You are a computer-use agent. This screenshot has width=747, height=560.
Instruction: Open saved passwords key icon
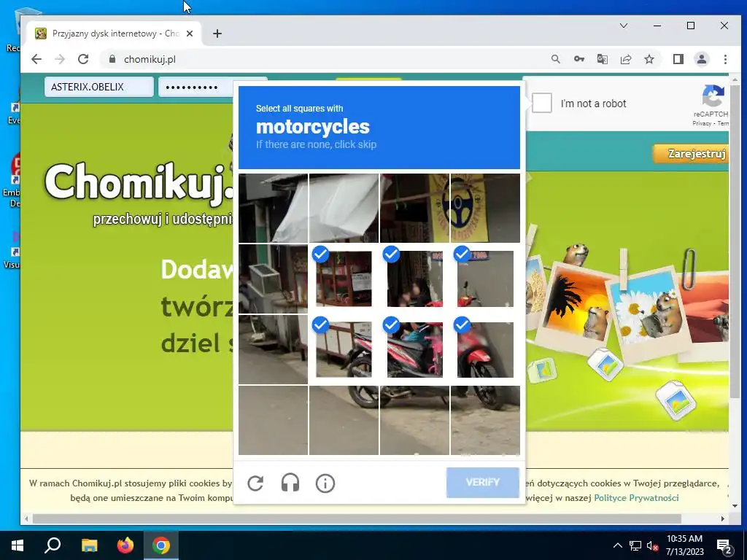pyautogui.click(x=578, y=59)
